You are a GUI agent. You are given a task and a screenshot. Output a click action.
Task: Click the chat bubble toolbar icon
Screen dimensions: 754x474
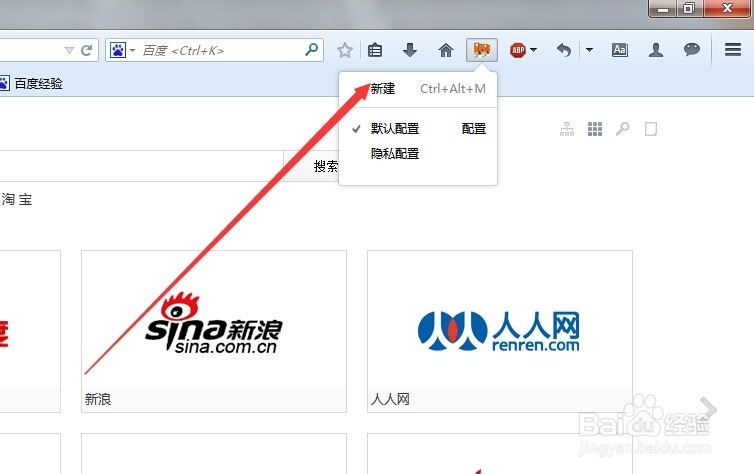691,50
